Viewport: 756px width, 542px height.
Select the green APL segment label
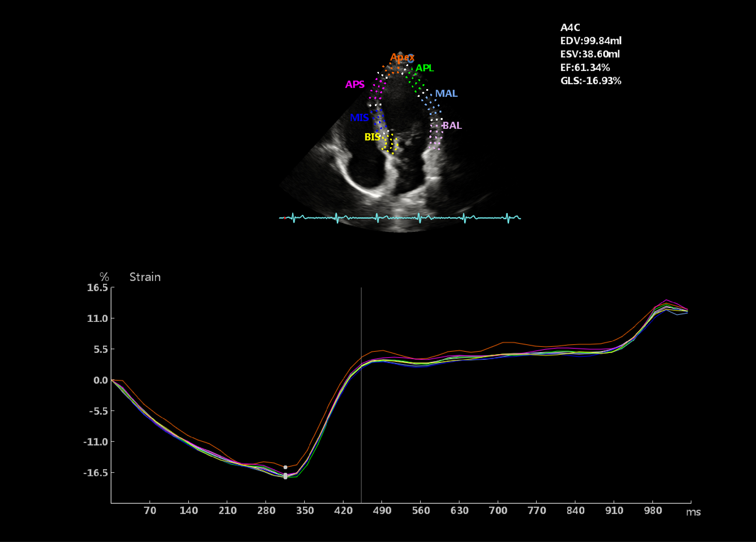(424, 68)
